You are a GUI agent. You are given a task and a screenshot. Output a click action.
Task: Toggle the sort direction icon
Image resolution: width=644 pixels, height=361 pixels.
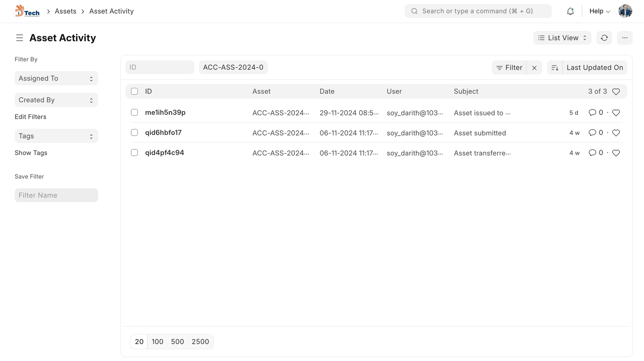pos(555,68)
